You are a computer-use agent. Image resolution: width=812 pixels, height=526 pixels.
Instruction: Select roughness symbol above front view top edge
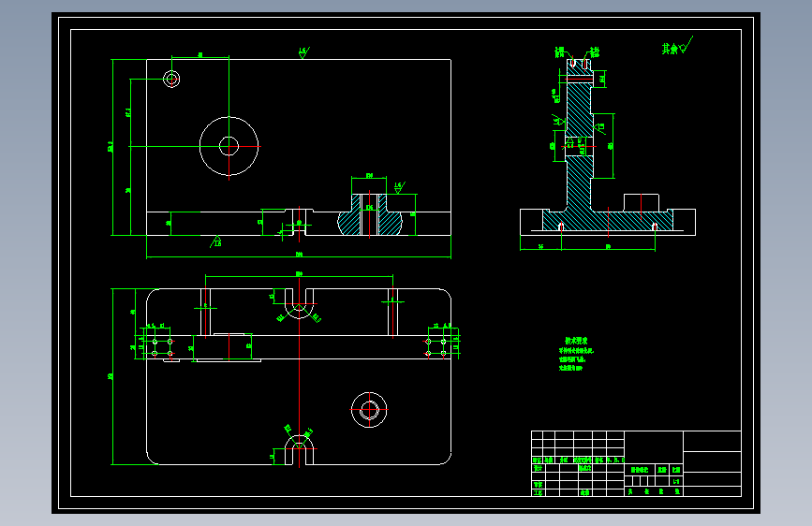click(304, 52)
